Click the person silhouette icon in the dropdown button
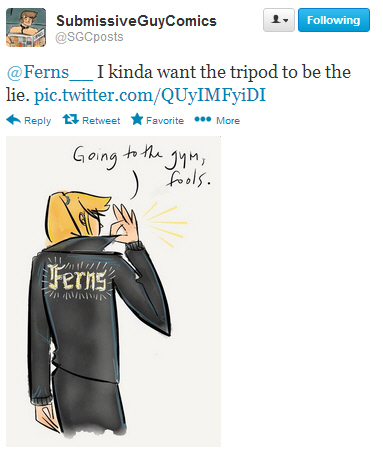 (x=275, y=19)
